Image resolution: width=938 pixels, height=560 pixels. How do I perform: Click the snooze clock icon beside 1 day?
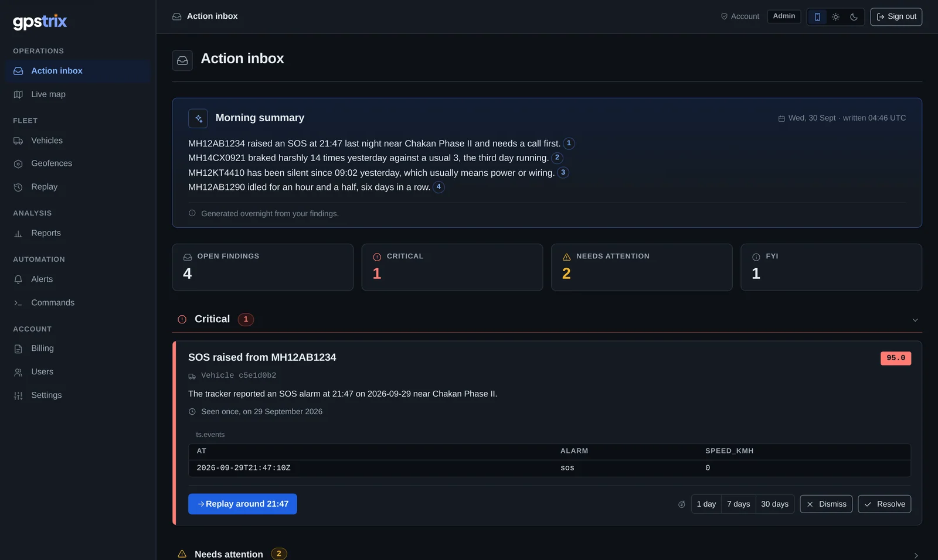point(682,504)
